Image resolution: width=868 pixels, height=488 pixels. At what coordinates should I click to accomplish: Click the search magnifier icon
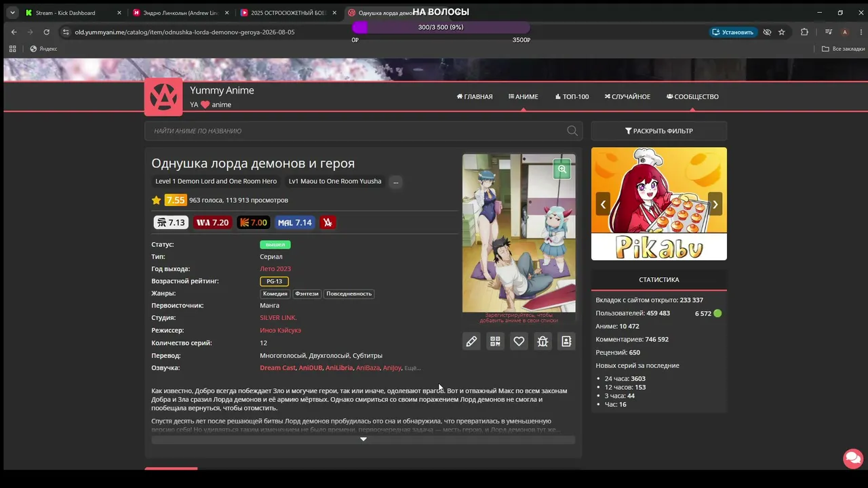pos(572,131)
